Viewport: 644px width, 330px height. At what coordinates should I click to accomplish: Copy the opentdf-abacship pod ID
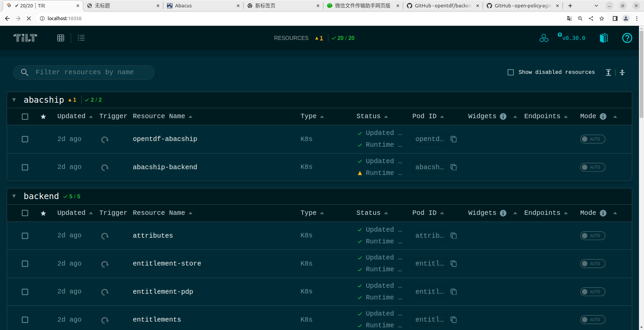point(453,139)
